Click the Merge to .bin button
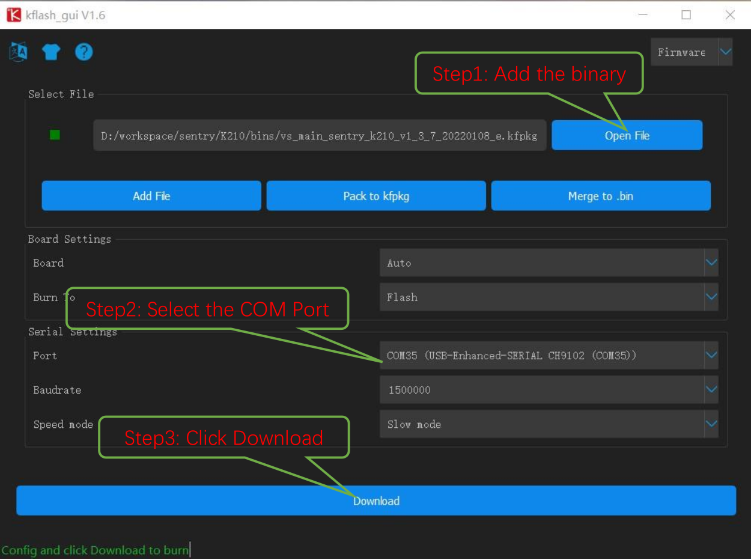 tap(601, 196)
